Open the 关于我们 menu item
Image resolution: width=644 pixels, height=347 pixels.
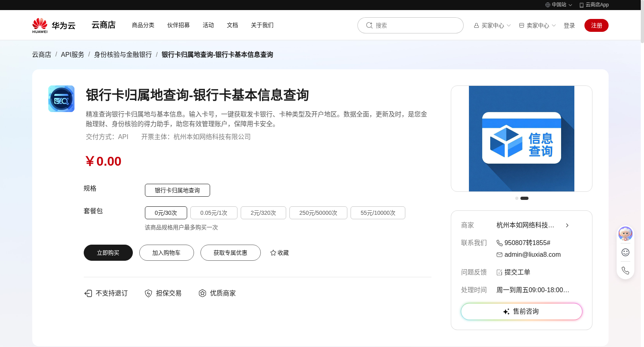tap(262, 25)
